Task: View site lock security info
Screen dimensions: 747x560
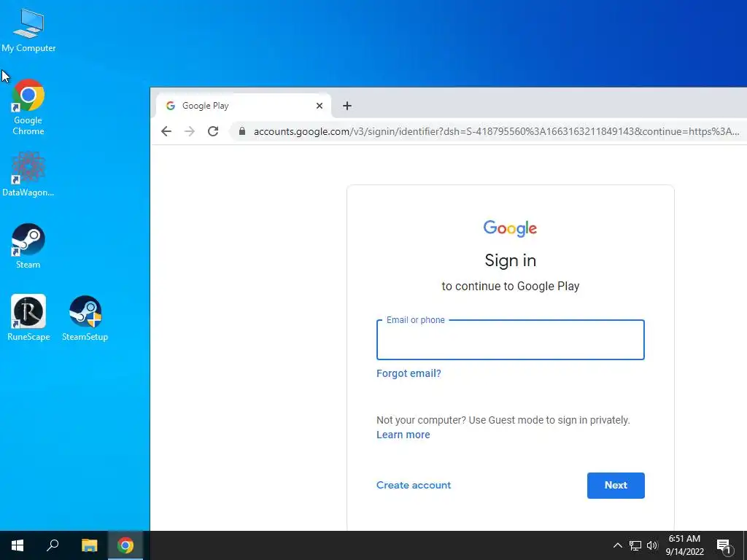Action: pyautogui.click(x=242, y=131)
